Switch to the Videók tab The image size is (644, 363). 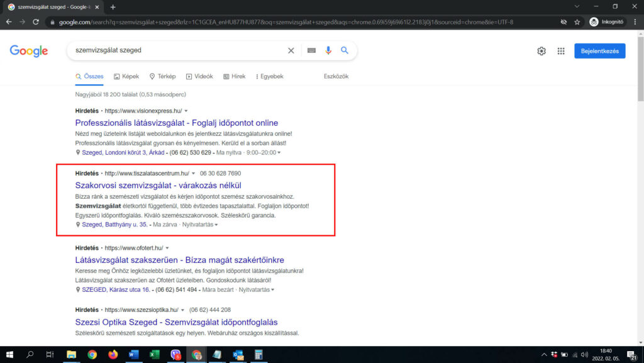point(199,76)
